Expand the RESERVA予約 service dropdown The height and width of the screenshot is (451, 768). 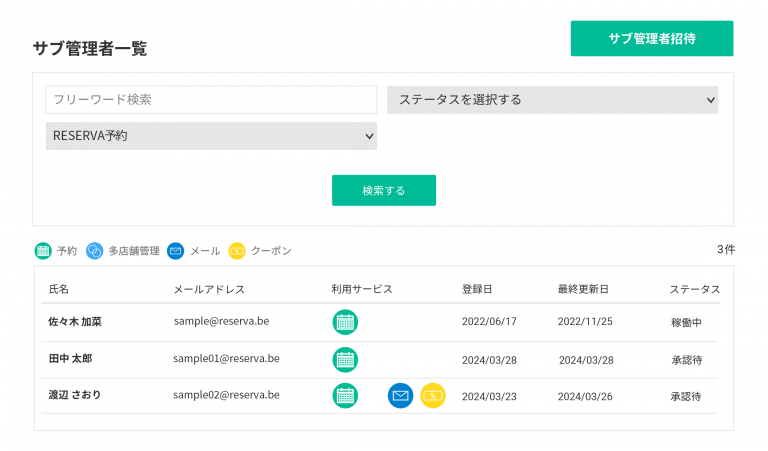[x=211, y=136]
